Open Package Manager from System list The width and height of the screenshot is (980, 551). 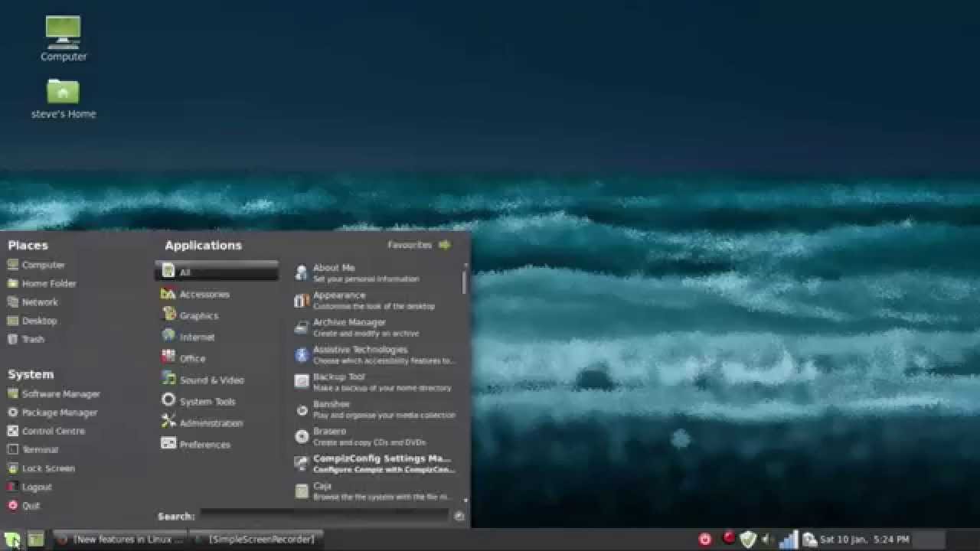(52, 412)
